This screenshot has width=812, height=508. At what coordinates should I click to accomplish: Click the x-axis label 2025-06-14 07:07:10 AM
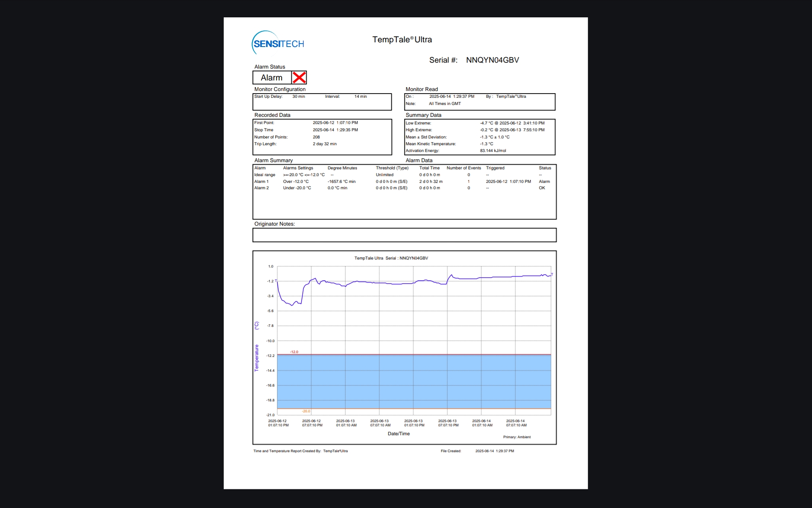coord(516,423)
